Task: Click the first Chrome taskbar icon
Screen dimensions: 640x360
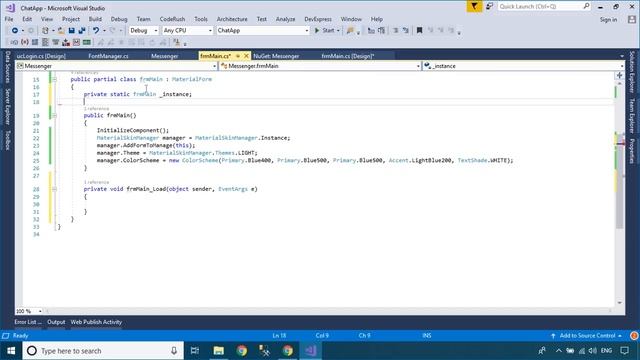Action: coord(242,351)
